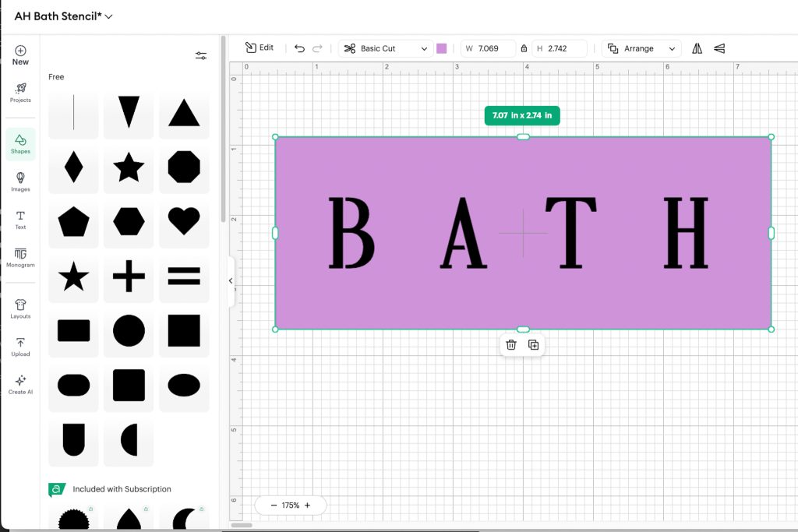Duplicate the selected shape
The height and width of the screenshot is (532, 798).
tap(534, 344)
